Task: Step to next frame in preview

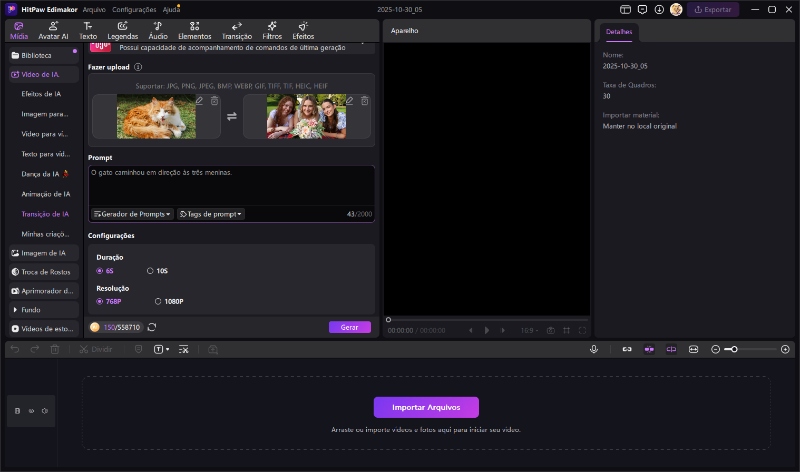Action: coord(503,331)
